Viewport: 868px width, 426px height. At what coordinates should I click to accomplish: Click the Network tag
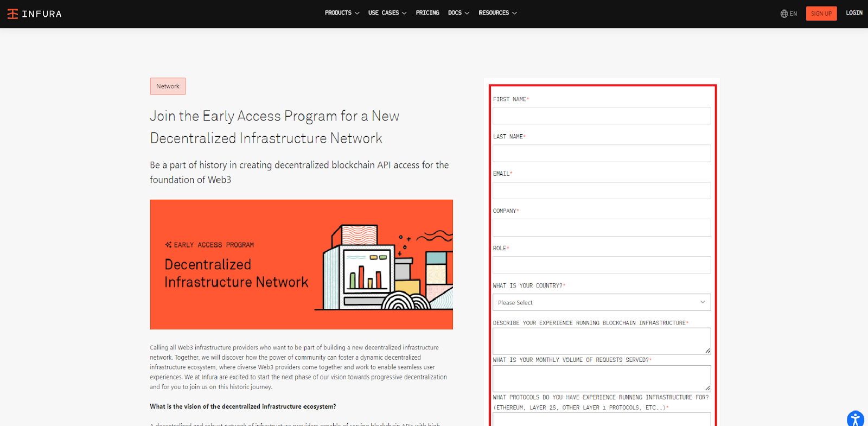pos(168,86)
